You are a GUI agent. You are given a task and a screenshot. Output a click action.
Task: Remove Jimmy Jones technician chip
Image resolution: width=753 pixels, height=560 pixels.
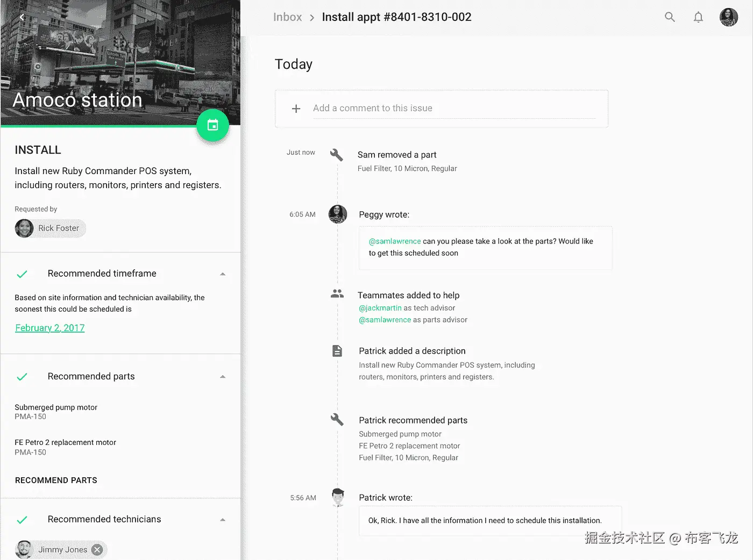click(97, 549)
